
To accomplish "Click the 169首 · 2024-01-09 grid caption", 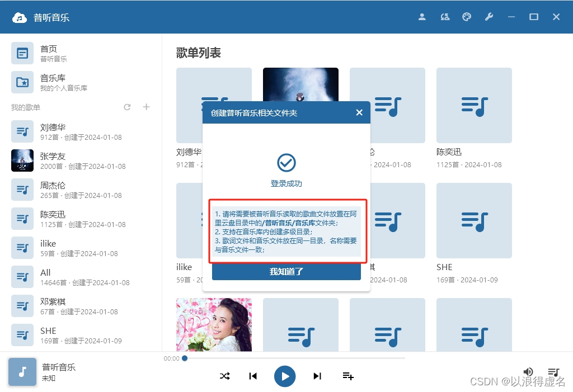I will (x=467, y=280).
